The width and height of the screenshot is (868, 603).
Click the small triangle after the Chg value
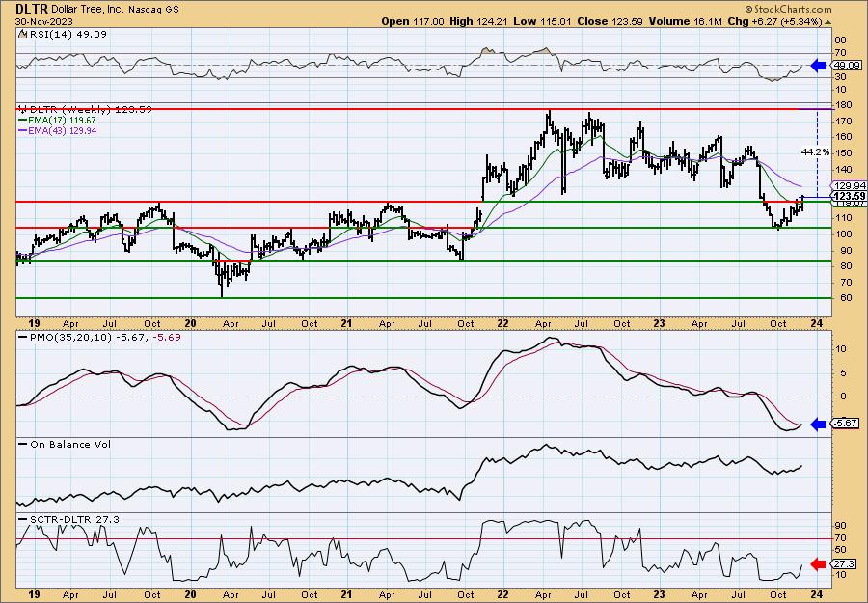pos(828,22)
